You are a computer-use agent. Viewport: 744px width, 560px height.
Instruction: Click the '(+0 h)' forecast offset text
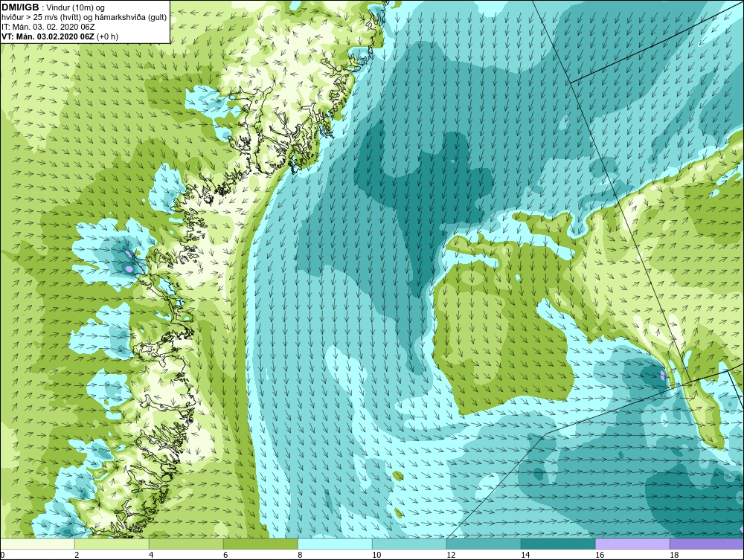(108, 36)
